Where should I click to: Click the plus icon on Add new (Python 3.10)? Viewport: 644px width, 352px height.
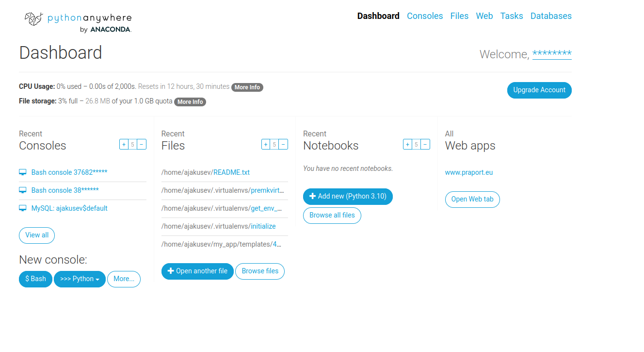coord(312,196)
